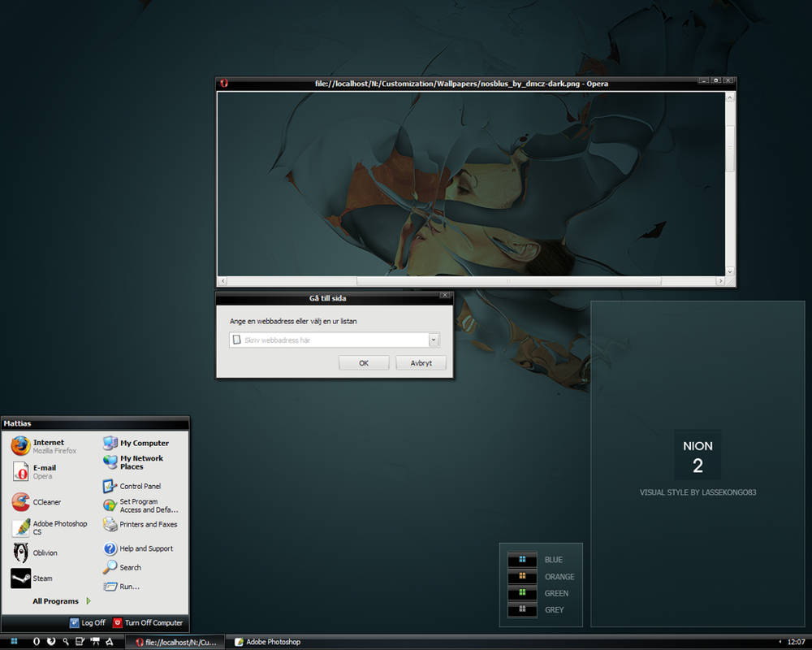Open Control Panel in the Start menu
This screenshot has width=812, height=650.
coord(140,486)
